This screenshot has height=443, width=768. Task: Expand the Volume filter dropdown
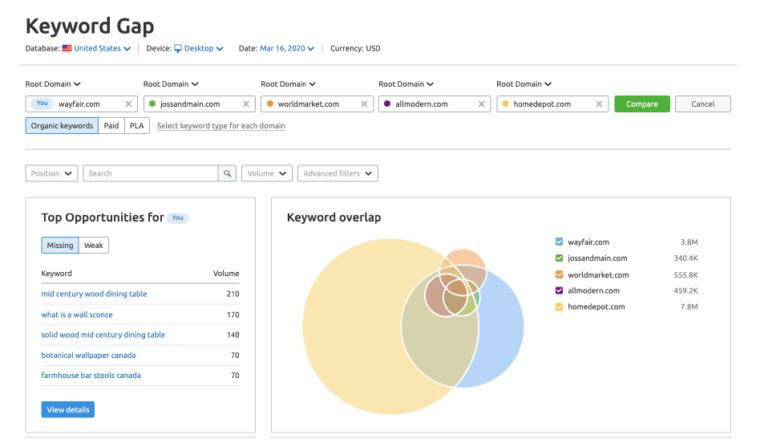tap(266, 173)
